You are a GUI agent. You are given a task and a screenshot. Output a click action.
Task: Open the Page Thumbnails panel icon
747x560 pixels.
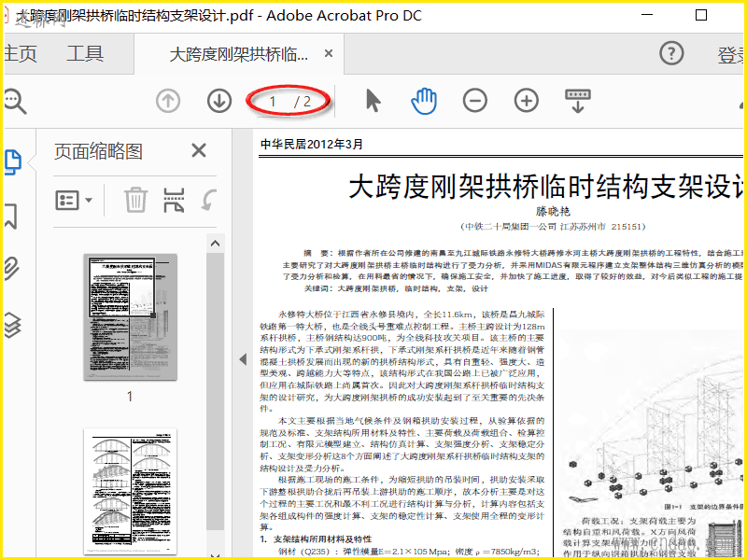[x=13, y=161]
